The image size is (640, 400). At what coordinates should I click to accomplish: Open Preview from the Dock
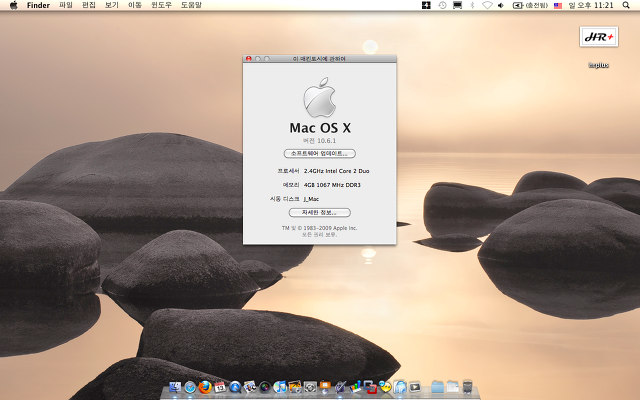pyautogui.click(x=250, y=387)
